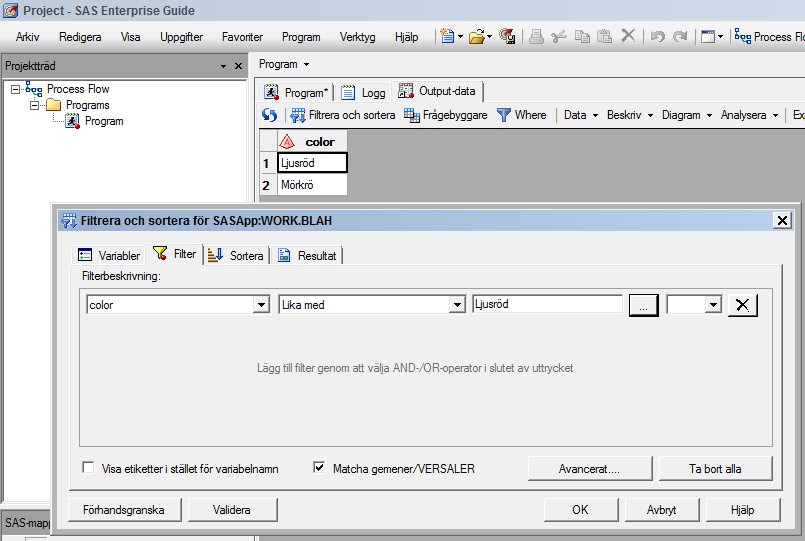Select the Program item in project tree
This screenshot has height=541, width=805.
tap(104, 121)
